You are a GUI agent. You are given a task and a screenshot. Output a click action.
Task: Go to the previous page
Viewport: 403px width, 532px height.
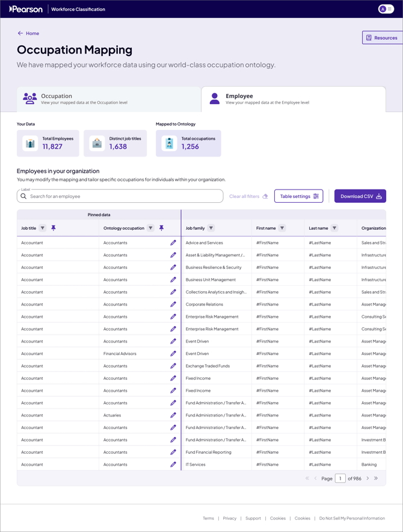(x=315, y=478)
